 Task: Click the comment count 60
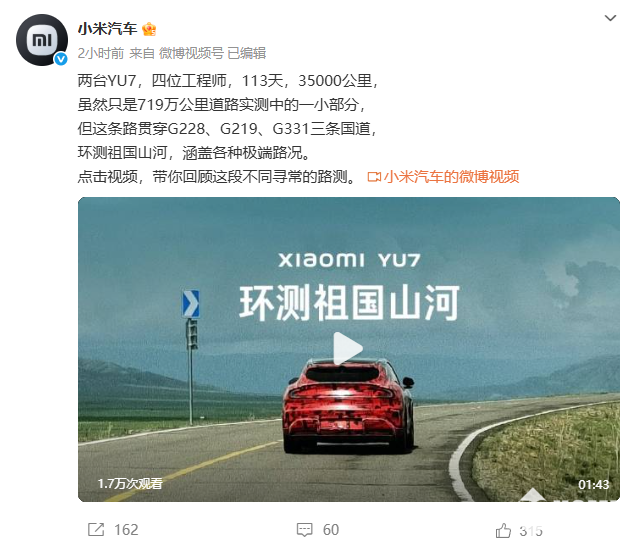pyautogui.click(x=331, y=530)
